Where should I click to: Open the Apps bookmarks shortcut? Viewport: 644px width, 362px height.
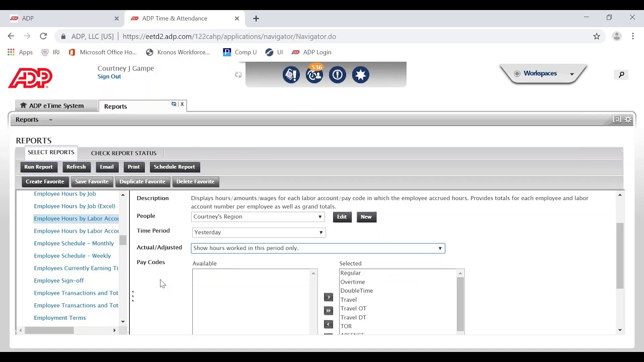(x=20, y=52)
